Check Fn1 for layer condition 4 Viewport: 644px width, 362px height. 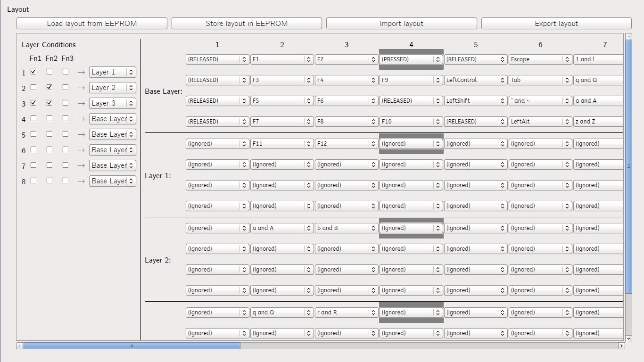(33, 118)
